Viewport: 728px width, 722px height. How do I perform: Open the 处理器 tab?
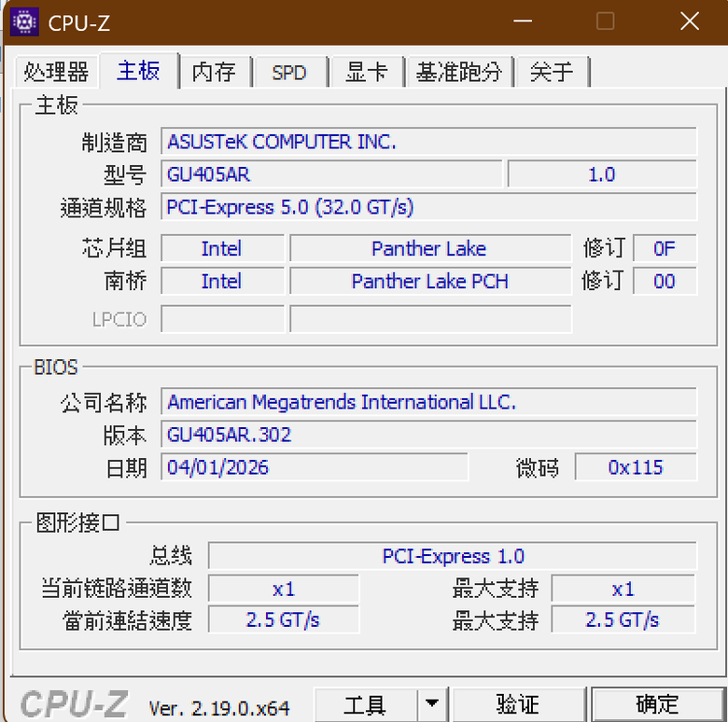pos(56,72)
